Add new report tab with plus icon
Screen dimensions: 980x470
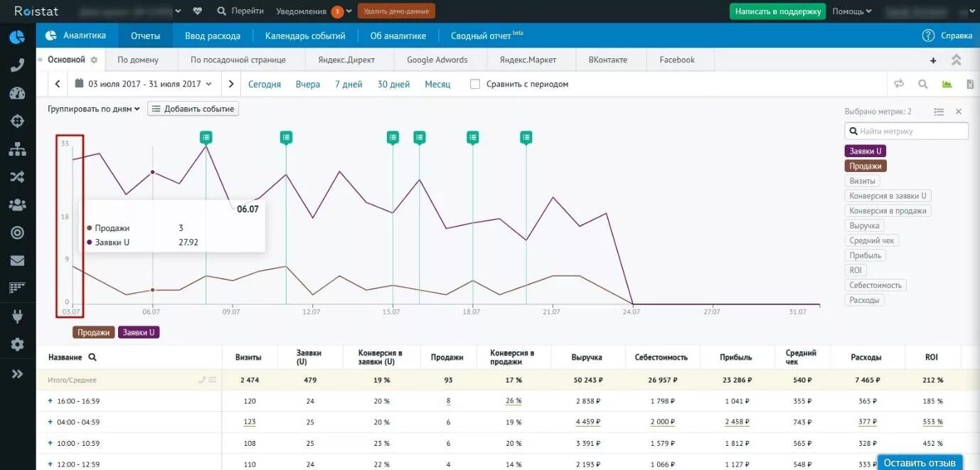tap(933, 60)
